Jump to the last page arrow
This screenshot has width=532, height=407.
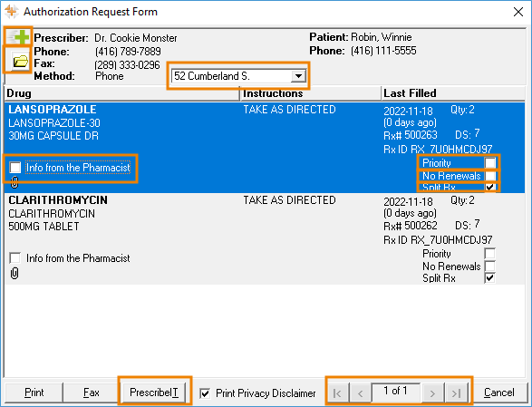click(x=457, y=392)
